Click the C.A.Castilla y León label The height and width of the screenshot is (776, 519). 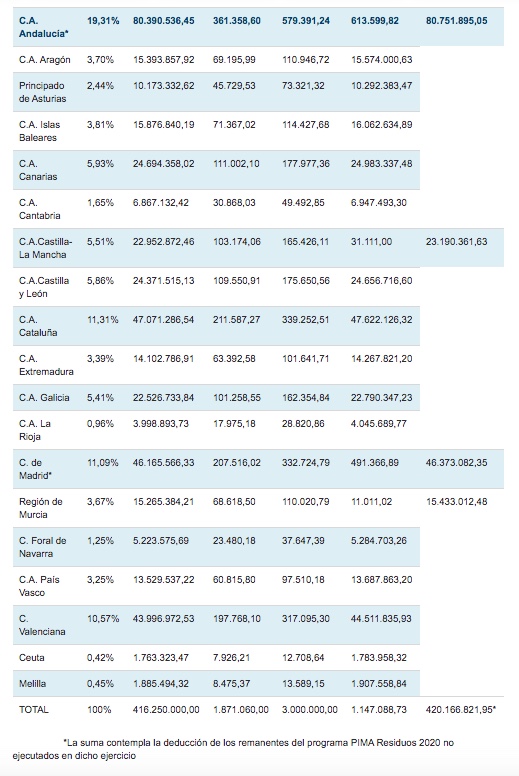tap(44, 287)
